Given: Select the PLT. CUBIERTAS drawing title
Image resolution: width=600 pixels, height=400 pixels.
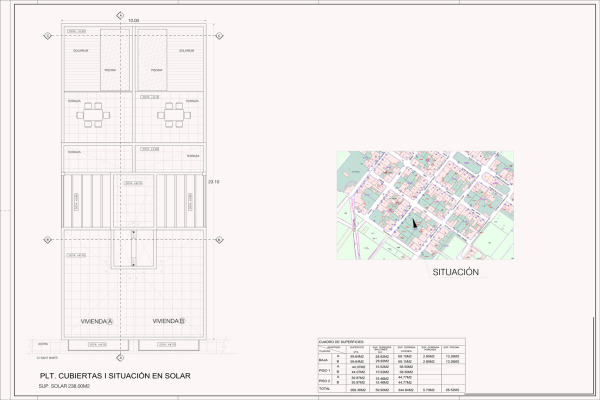Looking at the screenshot, I should click(x=108, y=376).
